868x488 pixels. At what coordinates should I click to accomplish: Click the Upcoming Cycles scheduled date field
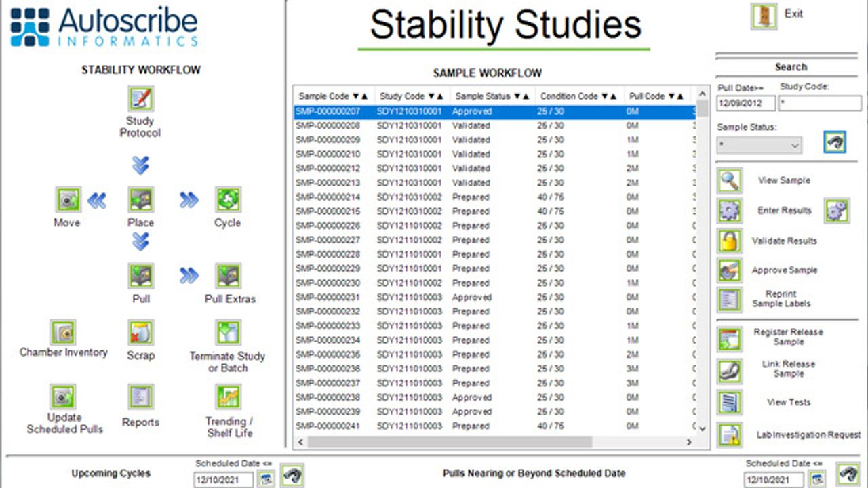coord(223,480)
